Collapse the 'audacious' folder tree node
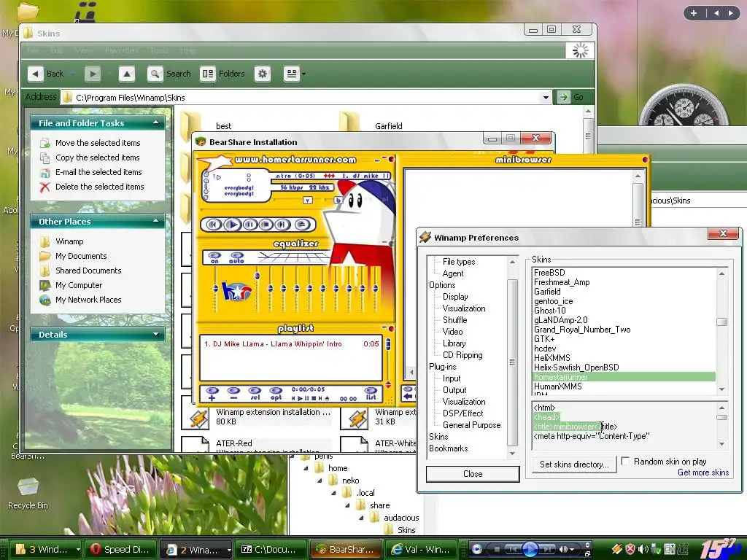747x560 pixels. 361,518
